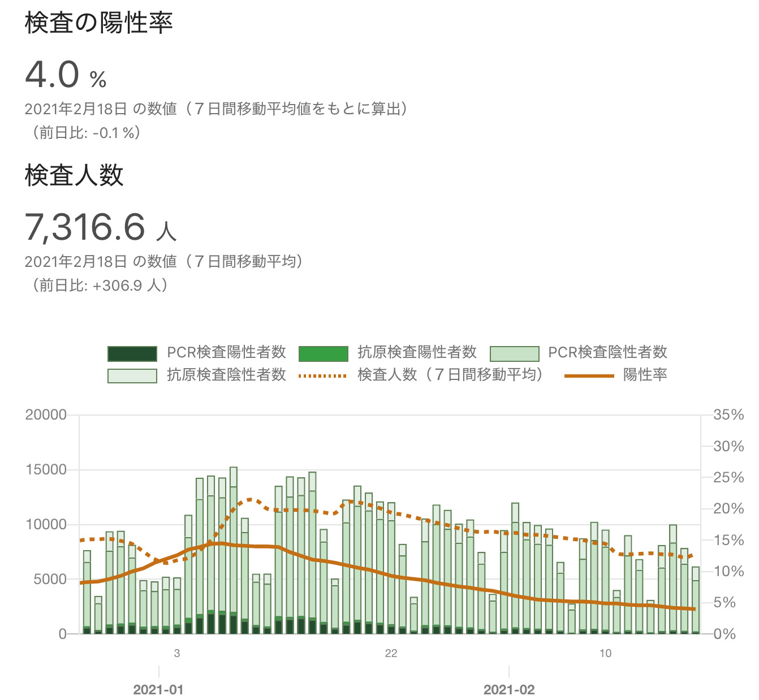Click the solid orange 陽性率 legend line marker
The width and height of the screenshot is (759, 700).
pyautogui.click(x=589, y=375)
